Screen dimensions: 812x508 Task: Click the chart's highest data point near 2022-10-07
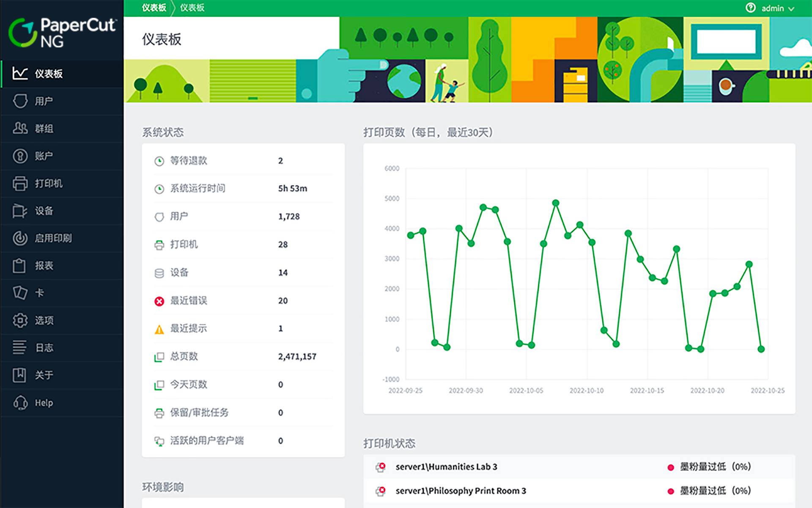coord(556,203)
